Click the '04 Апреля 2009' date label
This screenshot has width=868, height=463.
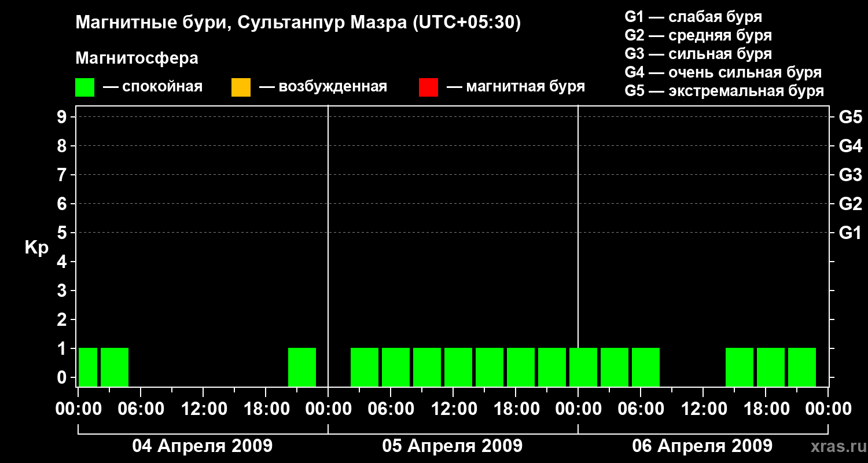click(x=203, y=446)
